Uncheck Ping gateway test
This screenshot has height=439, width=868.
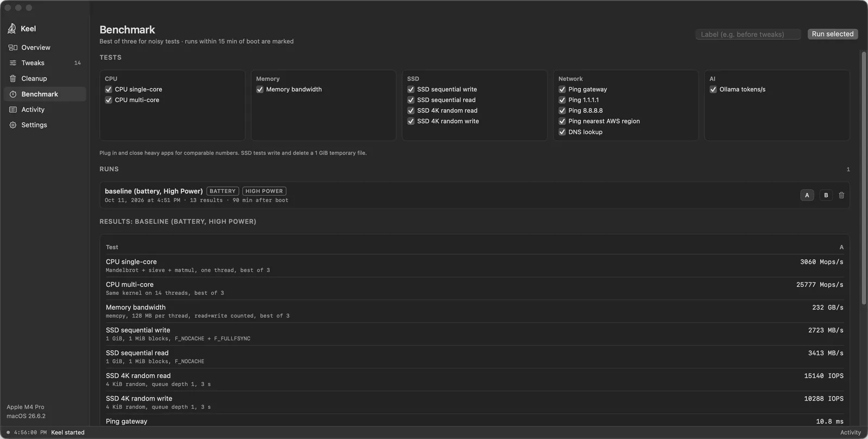[562, 89]
